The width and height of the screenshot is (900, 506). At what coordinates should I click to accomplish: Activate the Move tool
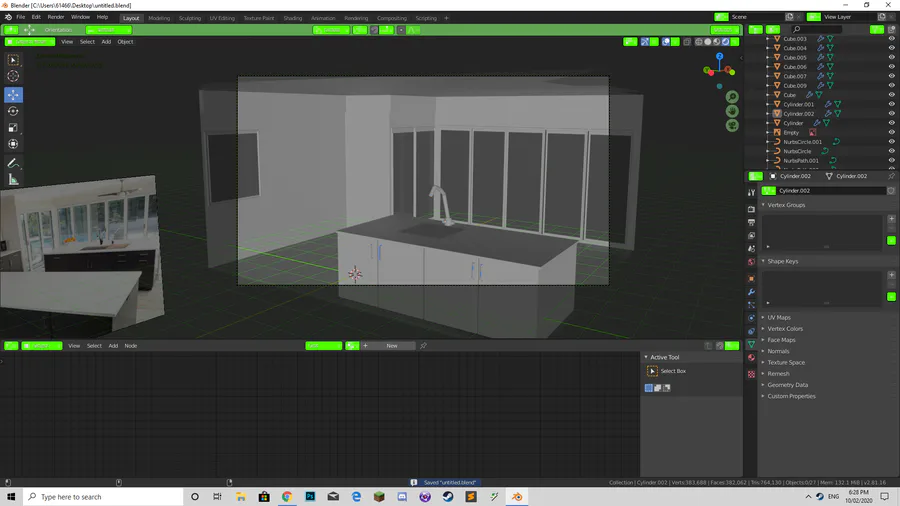point(13,95)
